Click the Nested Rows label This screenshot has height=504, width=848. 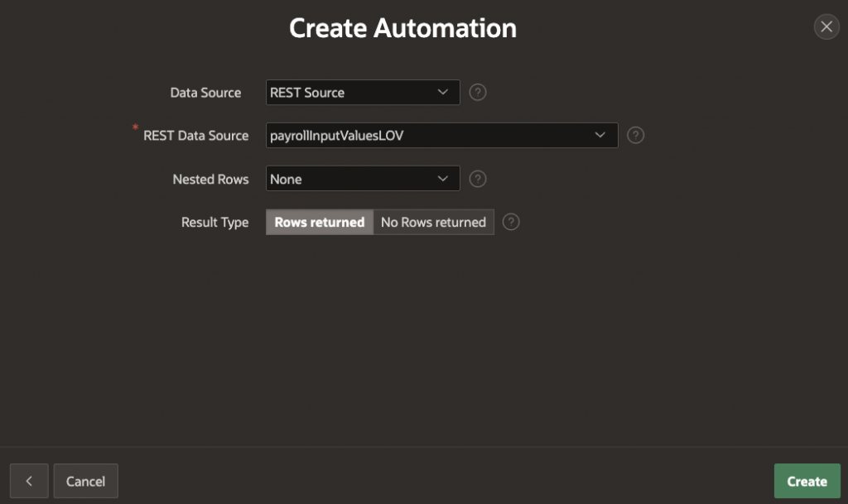210,179
